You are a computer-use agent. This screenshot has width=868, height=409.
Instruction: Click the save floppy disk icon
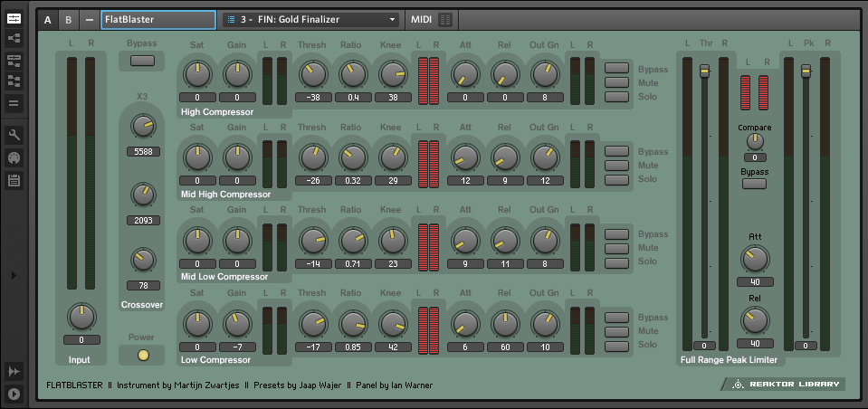[14, 180]
